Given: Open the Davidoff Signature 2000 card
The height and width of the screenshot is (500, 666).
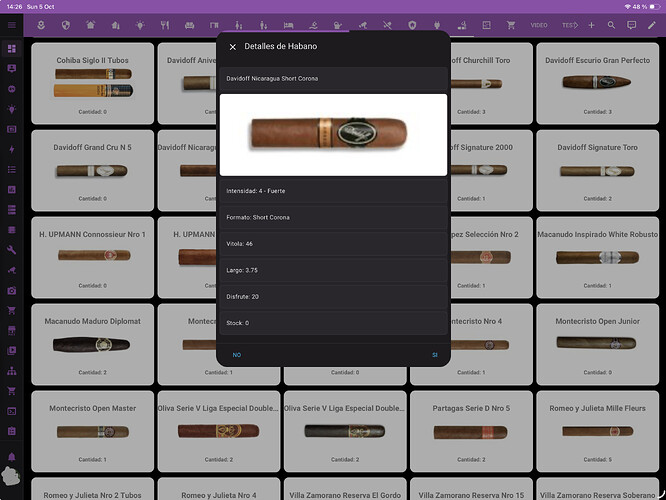Looking at the screenshot, I should coord(491,170).
